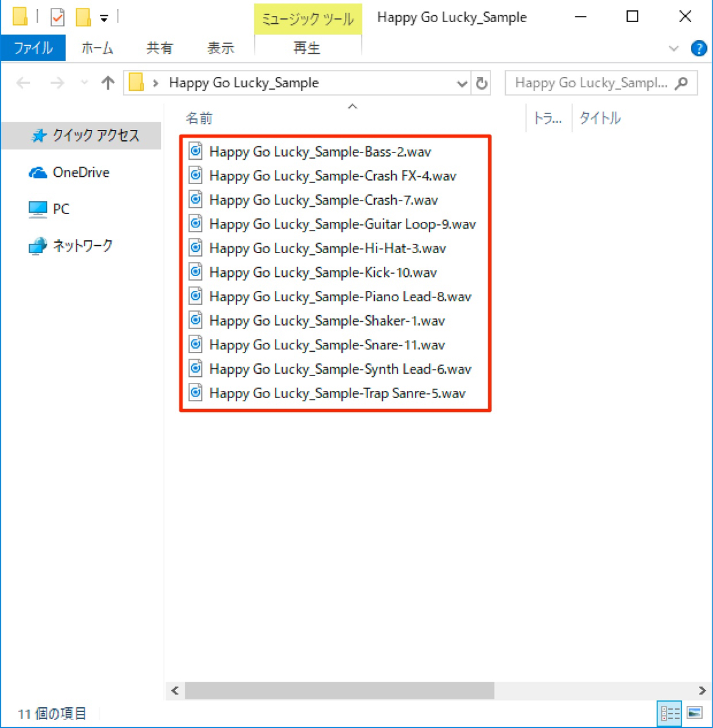713x728 pixels.
Task: Open the recent locations dropdown arrow
Action: click(x=84, y=83)
